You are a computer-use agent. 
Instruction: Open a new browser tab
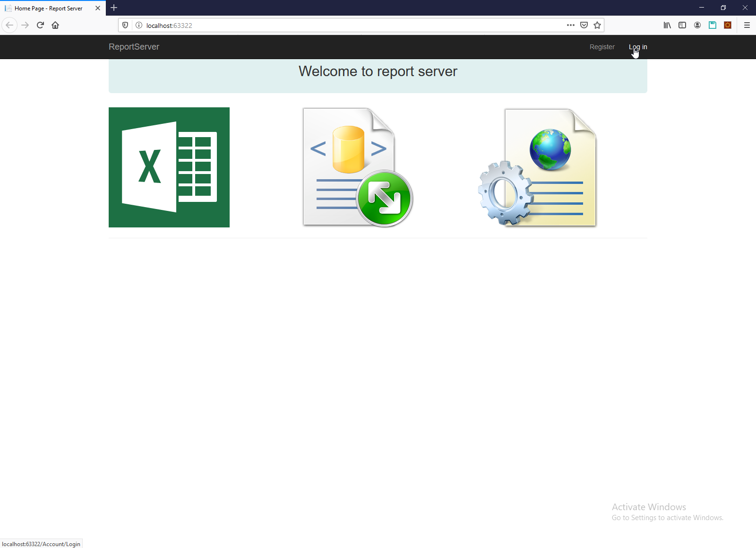(x=114, y=8)
